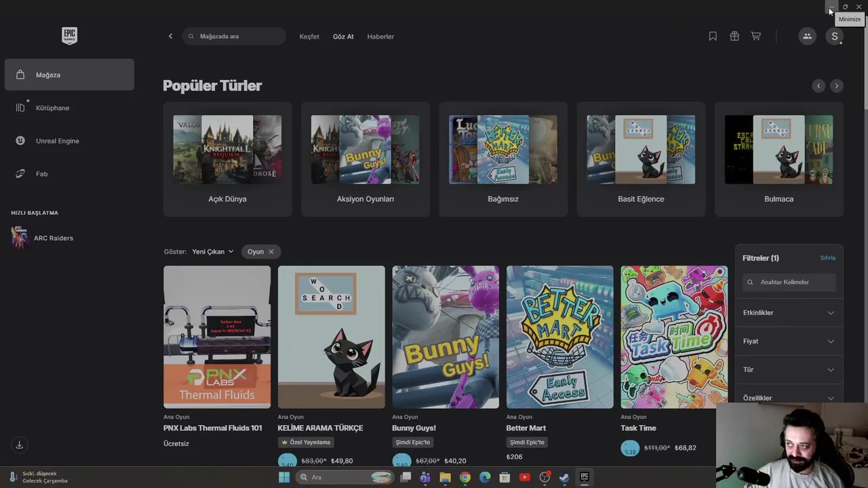Open the wishlist bookmark icon
This screenshot has height=488, width=868.
[x=713, y=36]
